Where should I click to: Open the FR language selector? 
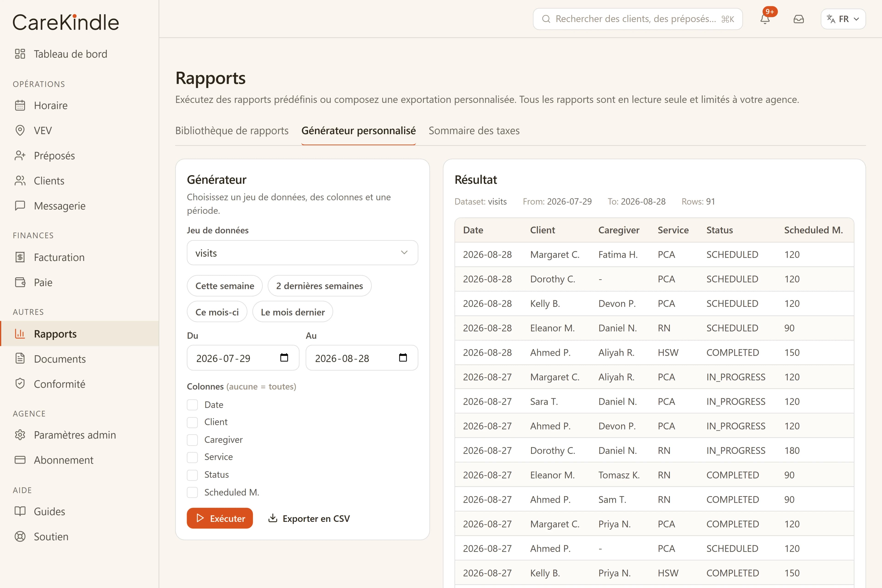pos(843,19)
